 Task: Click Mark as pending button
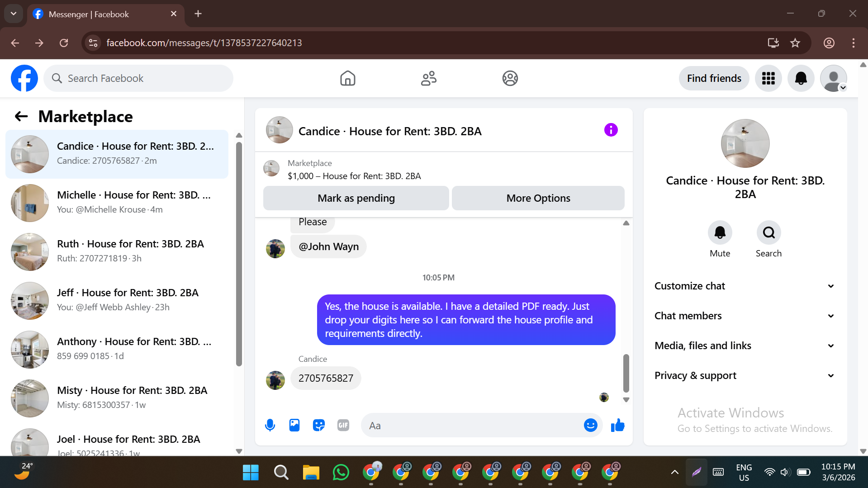tap(356, 198)
